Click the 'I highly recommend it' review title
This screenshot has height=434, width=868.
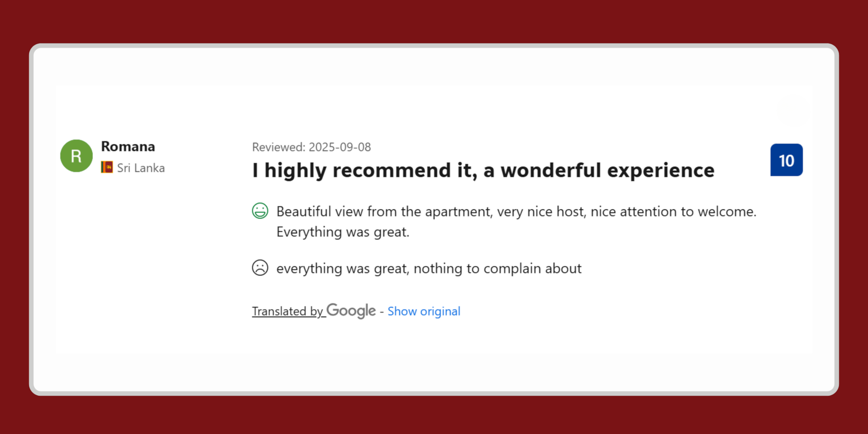pos(483,170)
